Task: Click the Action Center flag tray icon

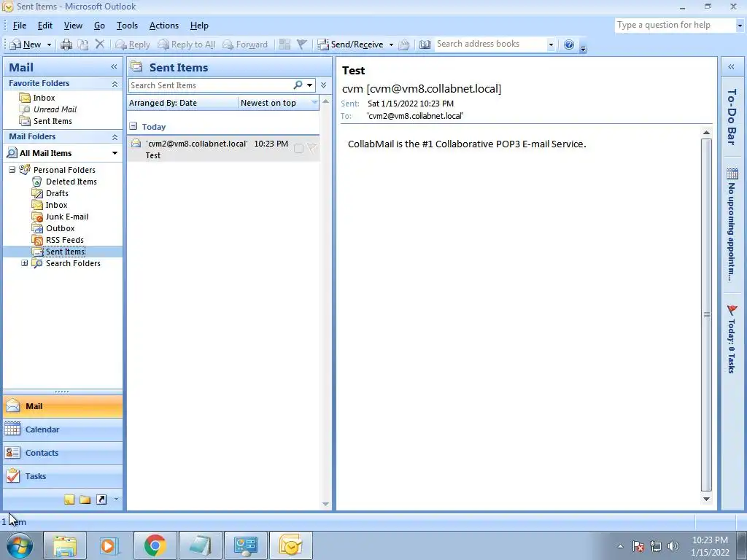Action: coord(638,546)
